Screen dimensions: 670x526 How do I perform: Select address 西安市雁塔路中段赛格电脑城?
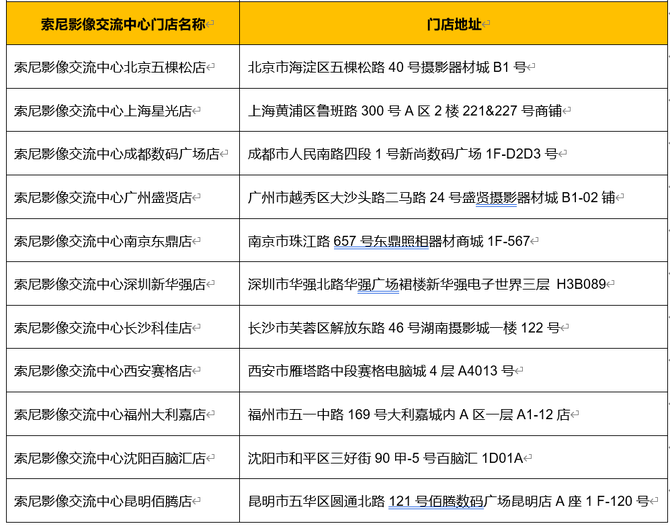pyautogui.click(x=337, y=371)
